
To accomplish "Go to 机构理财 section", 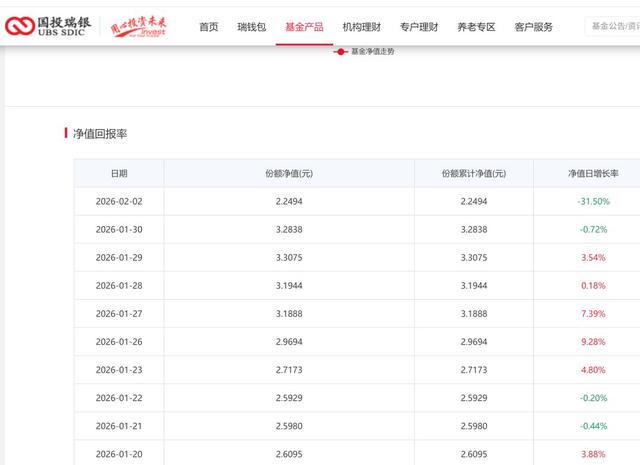I will (x=361, y=27).
